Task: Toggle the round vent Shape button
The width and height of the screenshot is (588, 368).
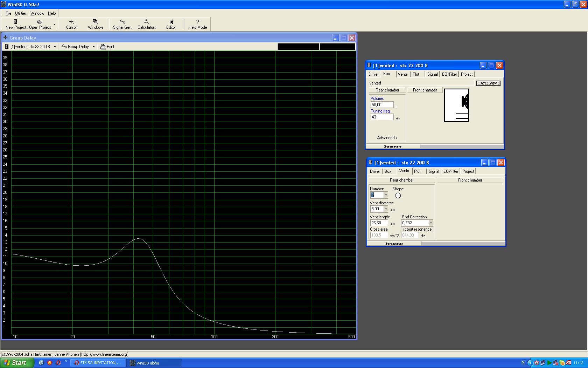Action: click(x=398, y=196)
